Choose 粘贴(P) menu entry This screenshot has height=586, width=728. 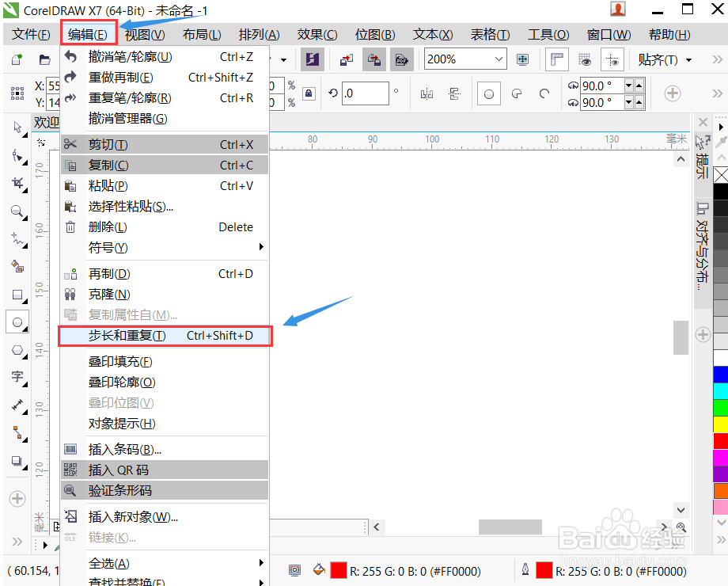165,186
